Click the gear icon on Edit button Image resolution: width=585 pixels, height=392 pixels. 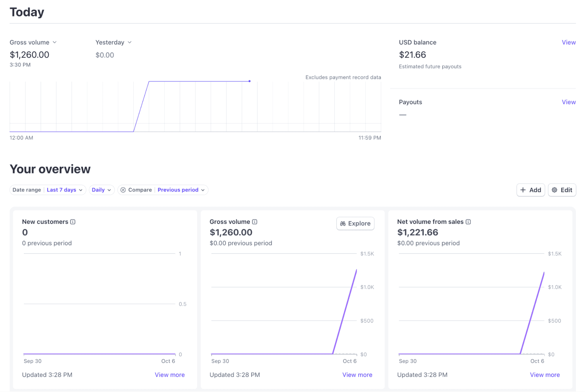(x=554, y=190)
